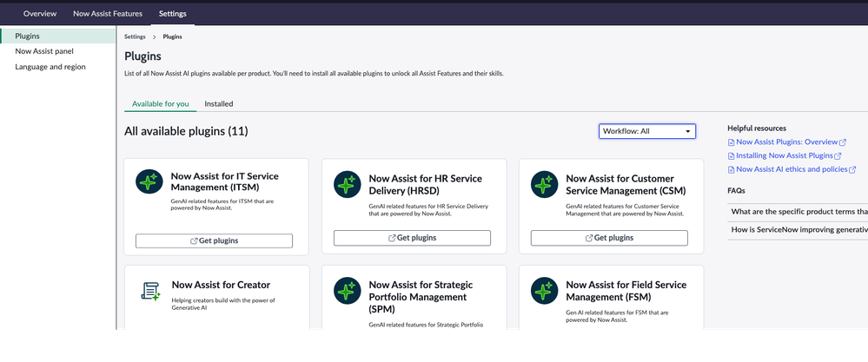Open the Workflow: All dropdown
The image size is (868, 362).
click(x=647, y=131)
